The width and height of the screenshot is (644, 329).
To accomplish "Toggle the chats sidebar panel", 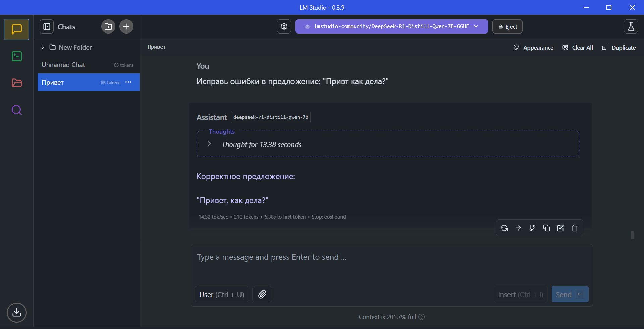I will (47, 26).
